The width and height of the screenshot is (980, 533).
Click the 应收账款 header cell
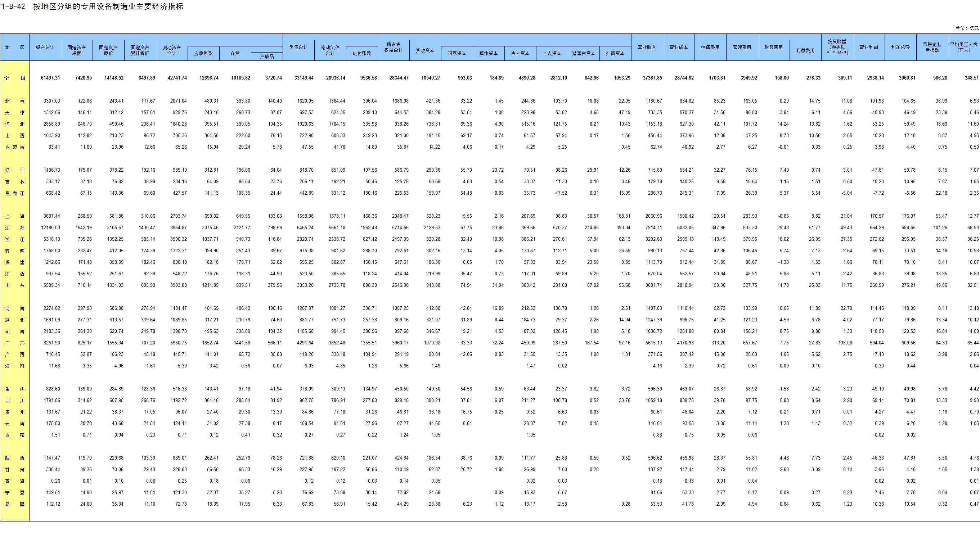tap(203, 53)
